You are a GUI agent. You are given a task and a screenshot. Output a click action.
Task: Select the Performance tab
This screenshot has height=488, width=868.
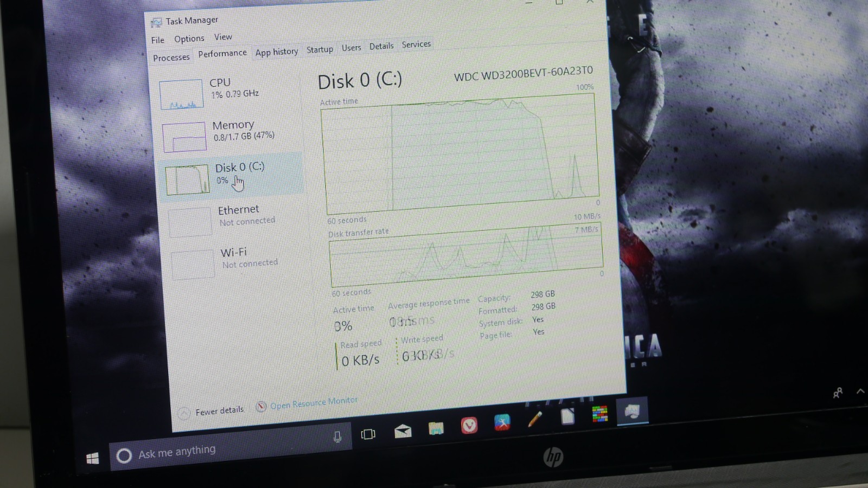pos(222,54)
